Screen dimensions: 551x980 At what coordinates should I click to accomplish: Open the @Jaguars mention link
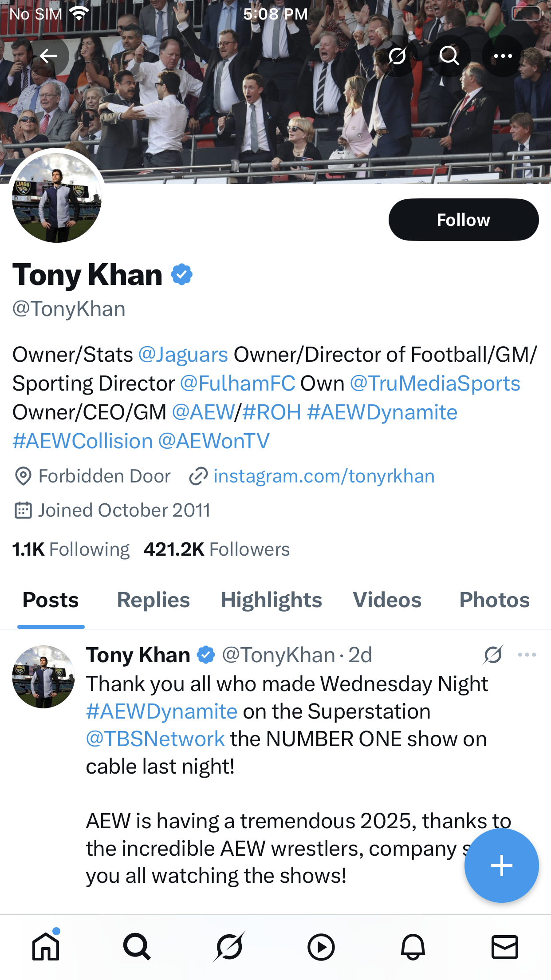[x=183, y=355]
